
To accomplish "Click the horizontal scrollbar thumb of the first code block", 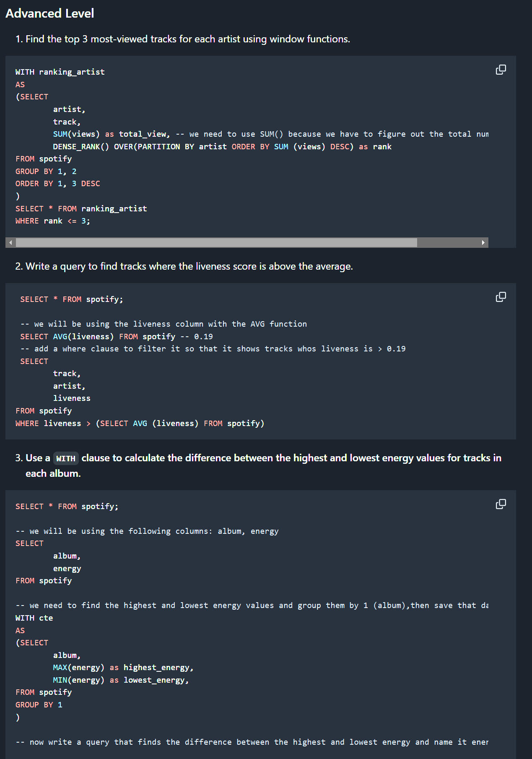I will coord(216,242).
